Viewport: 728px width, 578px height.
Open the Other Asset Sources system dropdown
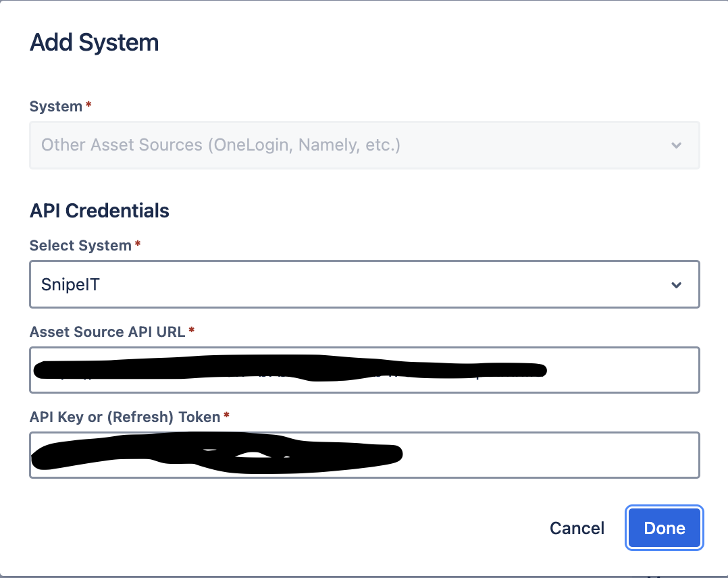pos(365,145)
